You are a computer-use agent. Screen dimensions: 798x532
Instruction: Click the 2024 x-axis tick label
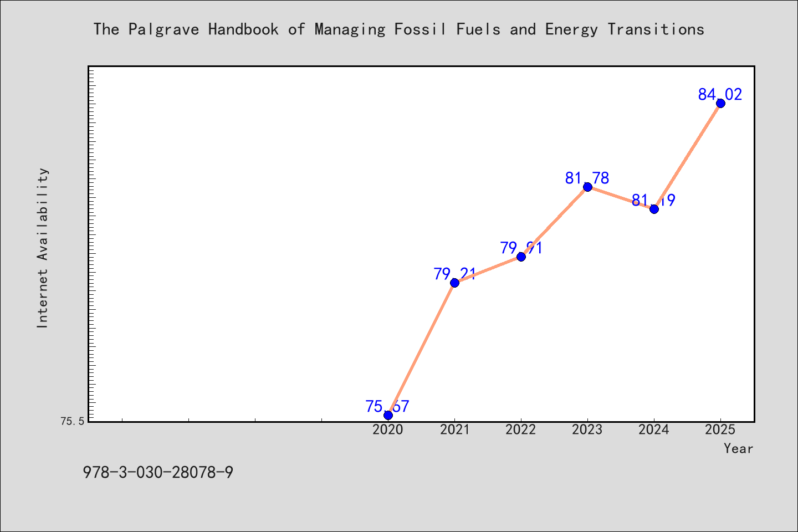[x=654, y=429]
